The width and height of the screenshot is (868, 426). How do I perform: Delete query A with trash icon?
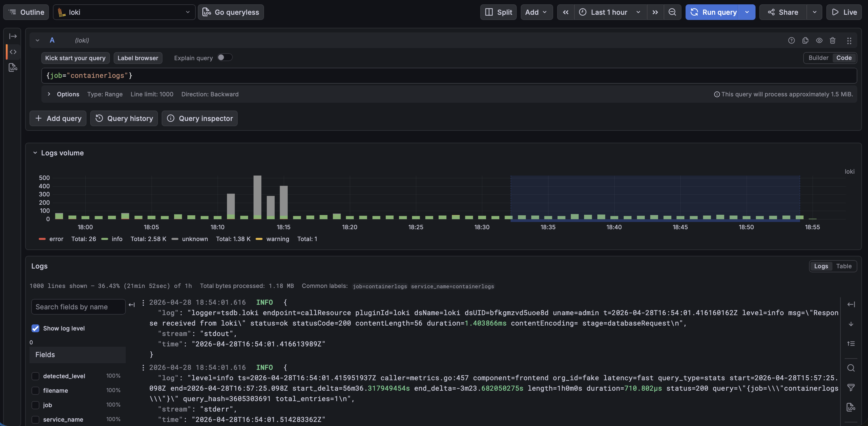[x=833, y=41]
